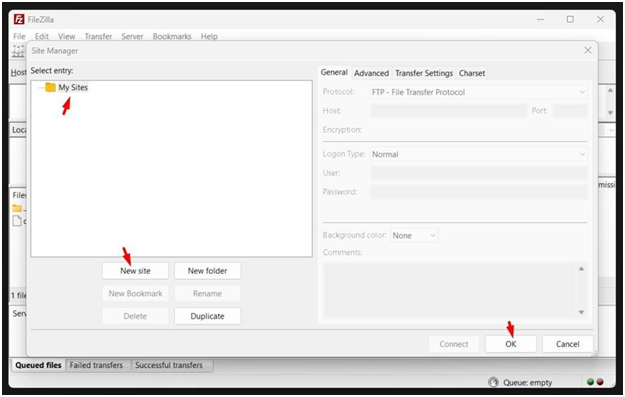Click the queue status icon
The width and height of the screenshot is (625, 397).
coord(493,383)
